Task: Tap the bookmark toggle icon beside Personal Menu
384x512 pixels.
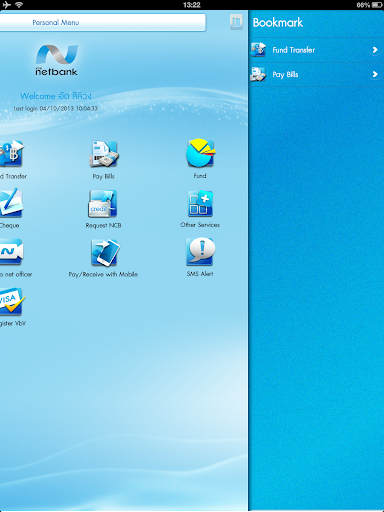Action: pyautogui.click(x=236, y=22)
